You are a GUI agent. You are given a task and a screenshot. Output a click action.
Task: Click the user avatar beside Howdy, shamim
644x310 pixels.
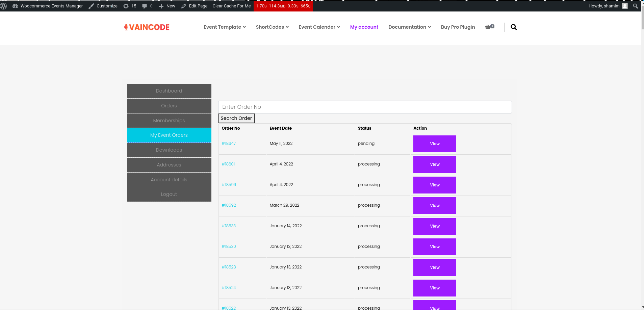(x=625, y=6)
